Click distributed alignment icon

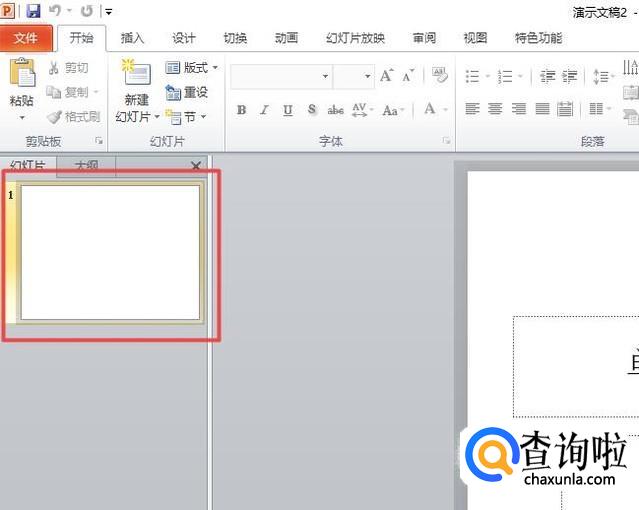(565, 109)
